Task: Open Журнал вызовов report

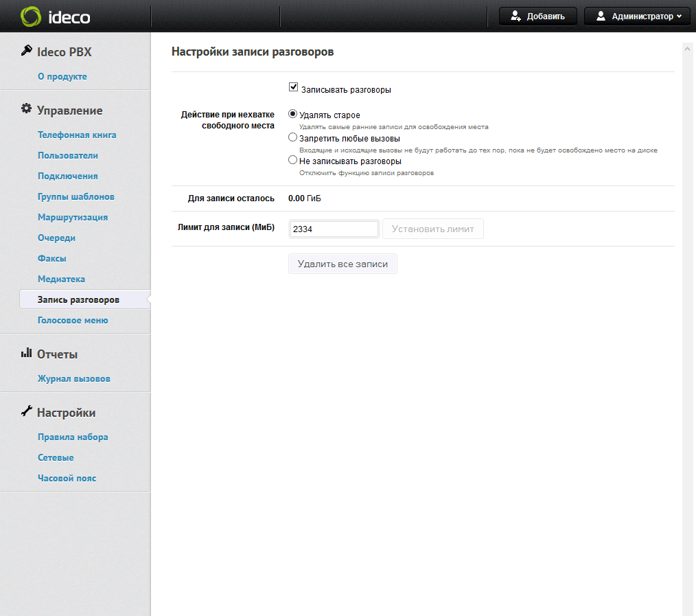Action: 74,379
